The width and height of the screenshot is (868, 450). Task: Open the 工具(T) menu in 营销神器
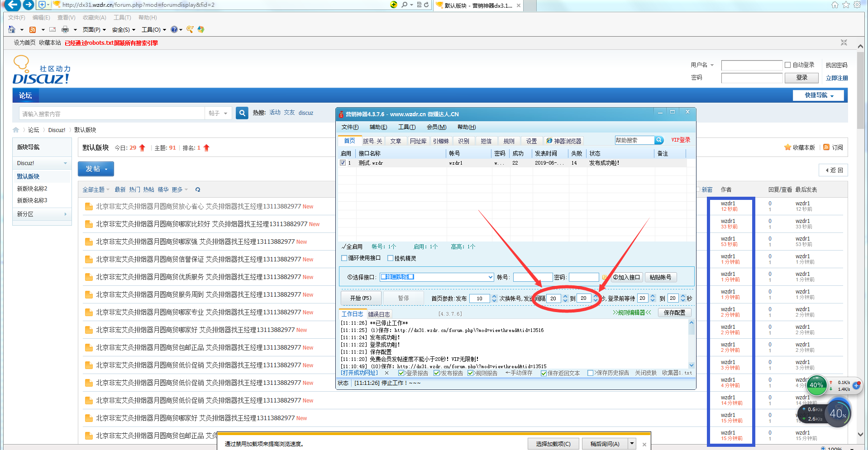coord(406,127)
